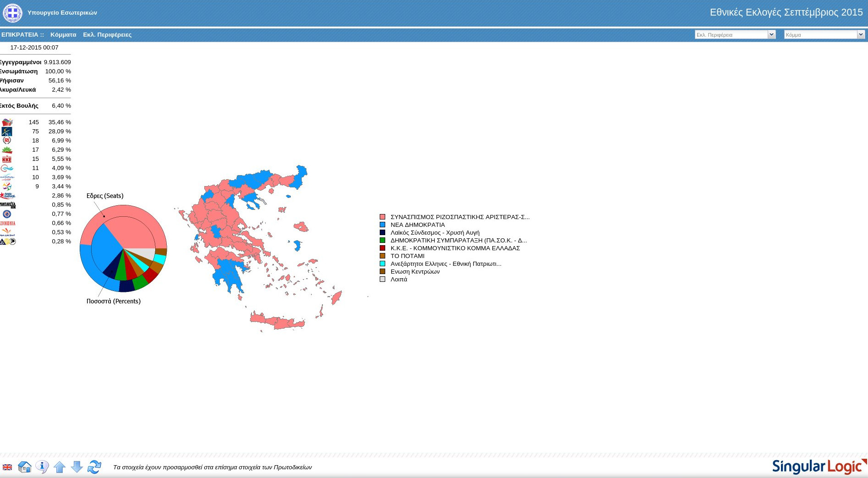Open the home icon in footer
The image size is (868, 478).
[25, 467]
